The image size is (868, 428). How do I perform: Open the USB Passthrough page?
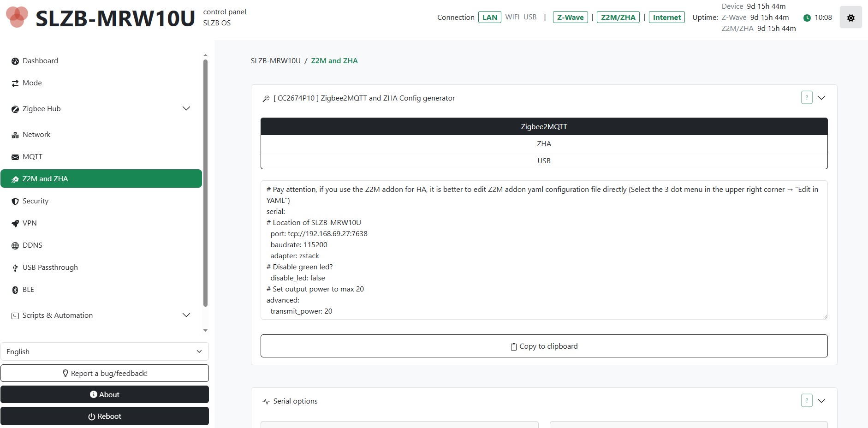coord(101,267)
